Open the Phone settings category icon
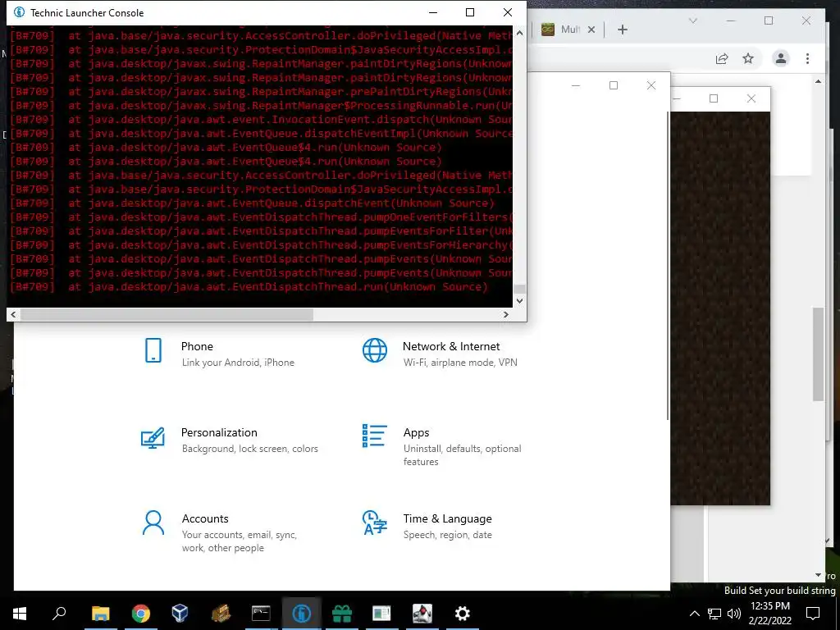 (153, 351)
